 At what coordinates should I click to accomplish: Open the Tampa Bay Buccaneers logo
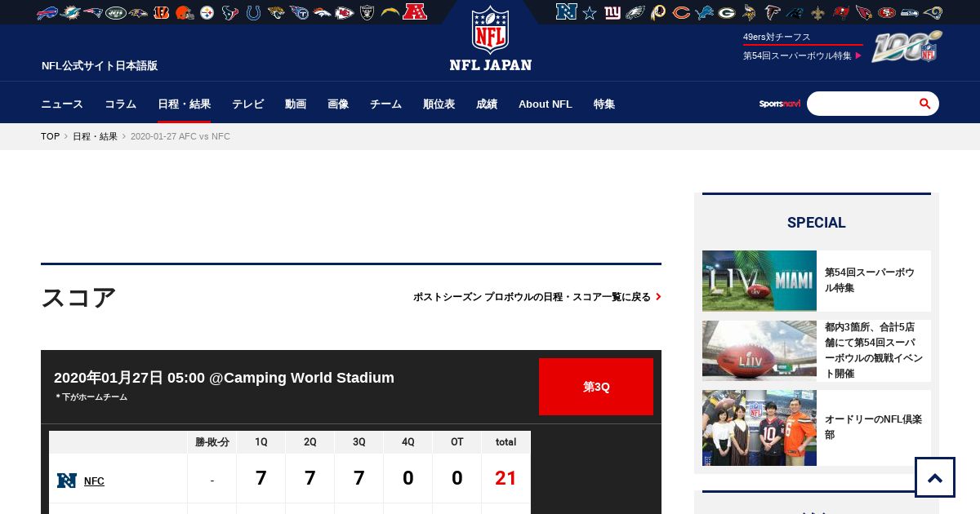pos(841,12)
